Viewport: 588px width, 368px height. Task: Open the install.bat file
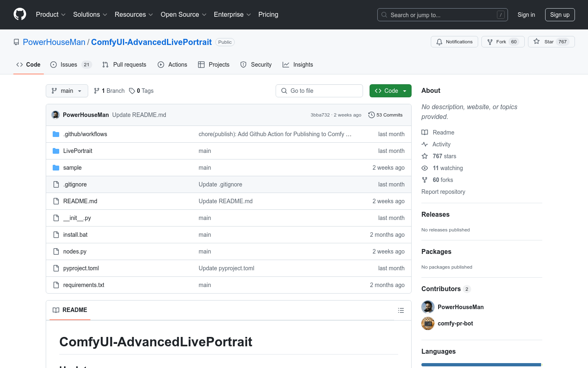click(x=75, y=235)
